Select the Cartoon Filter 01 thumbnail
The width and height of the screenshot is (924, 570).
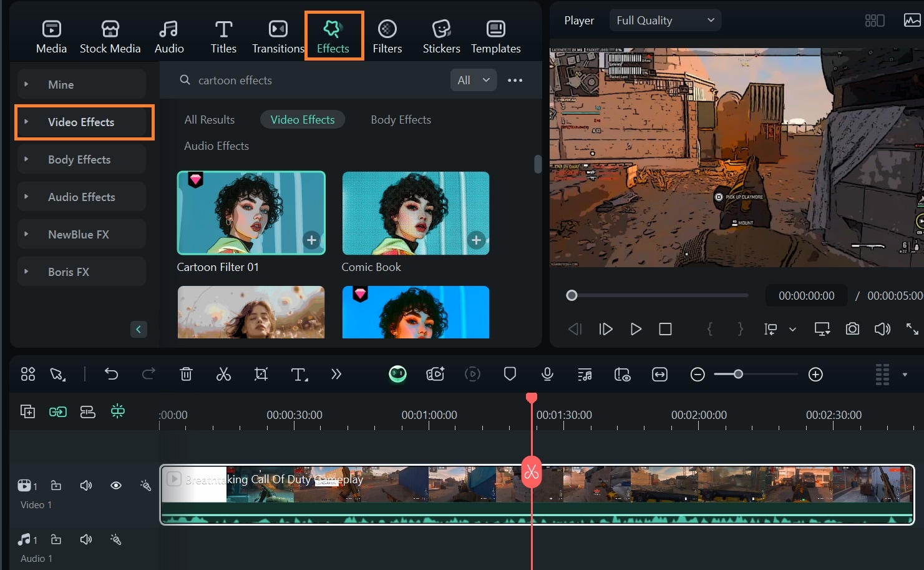coord(251,213)
